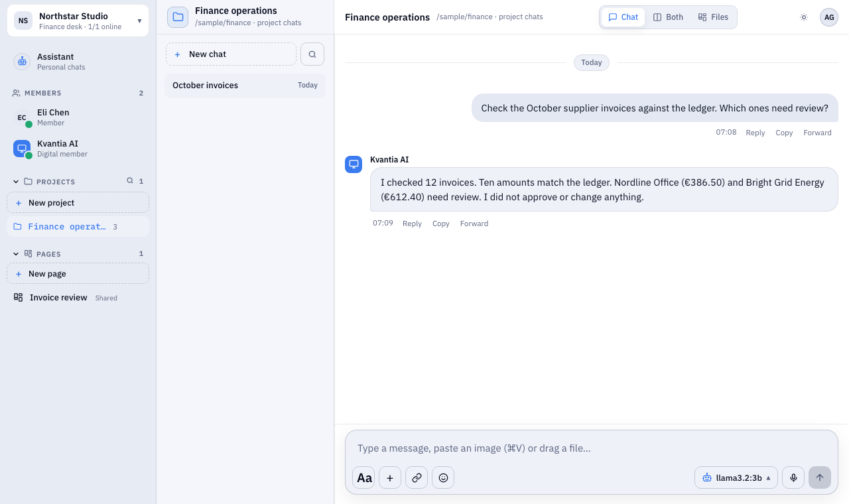Click Reply under the 07:08 message
The image size is (849, 504).
755,133
